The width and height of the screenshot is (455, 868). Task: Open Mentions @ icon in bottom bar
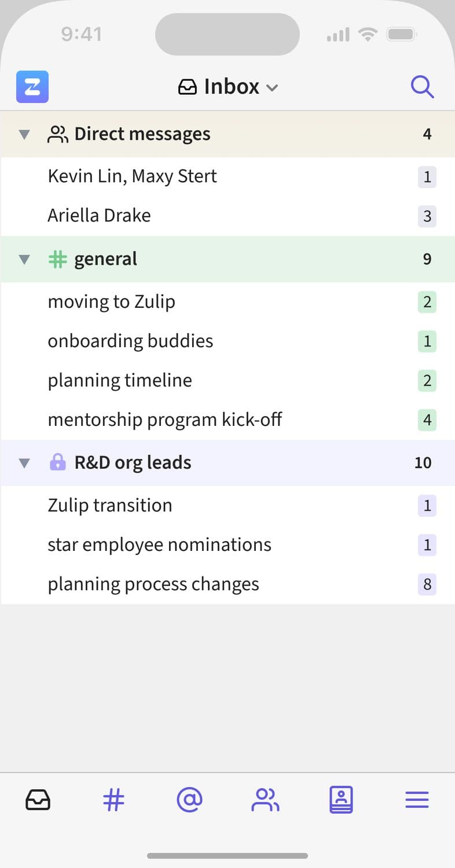click(x=189, y=800)
